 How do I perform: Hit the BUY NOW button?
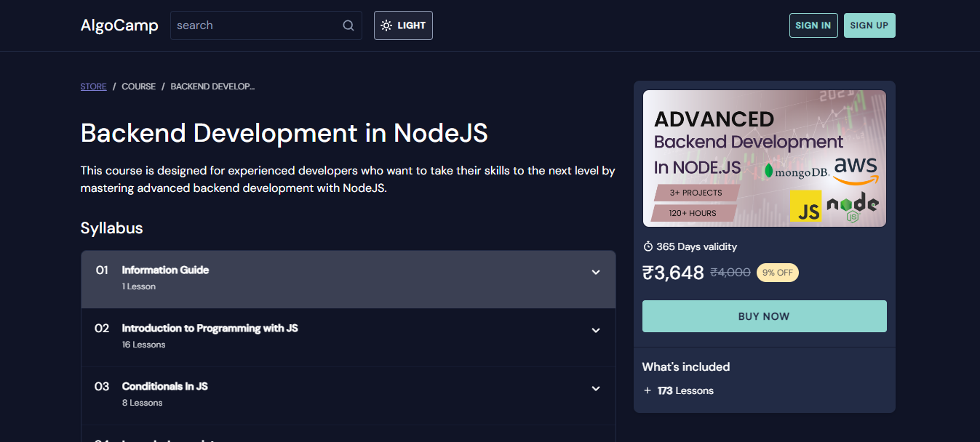tap(764, 316)
